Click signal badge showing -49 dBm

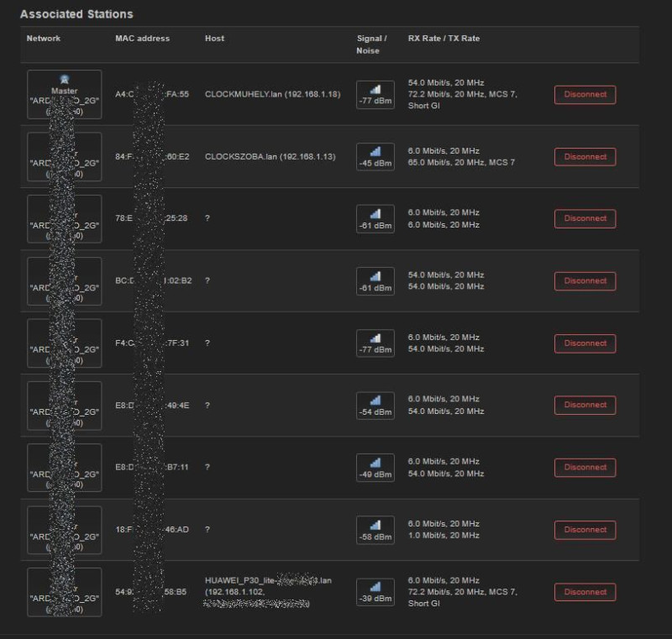pos(375,467)
